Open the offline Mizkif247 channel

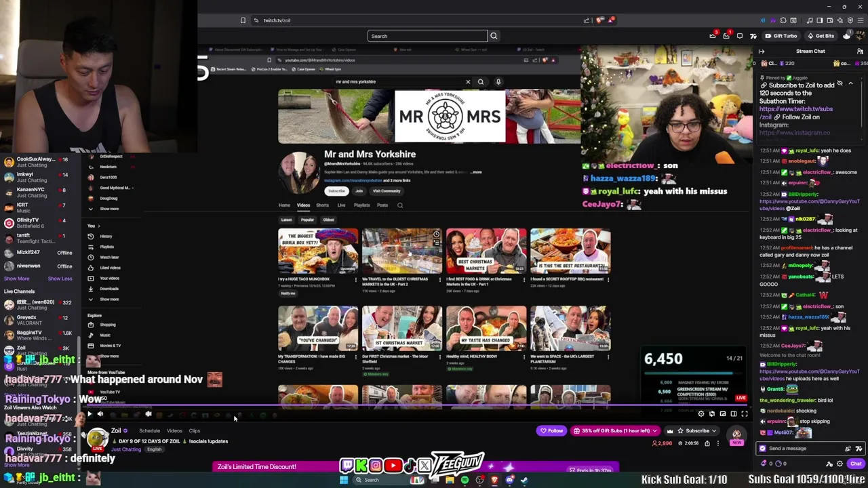click(39, 252)
